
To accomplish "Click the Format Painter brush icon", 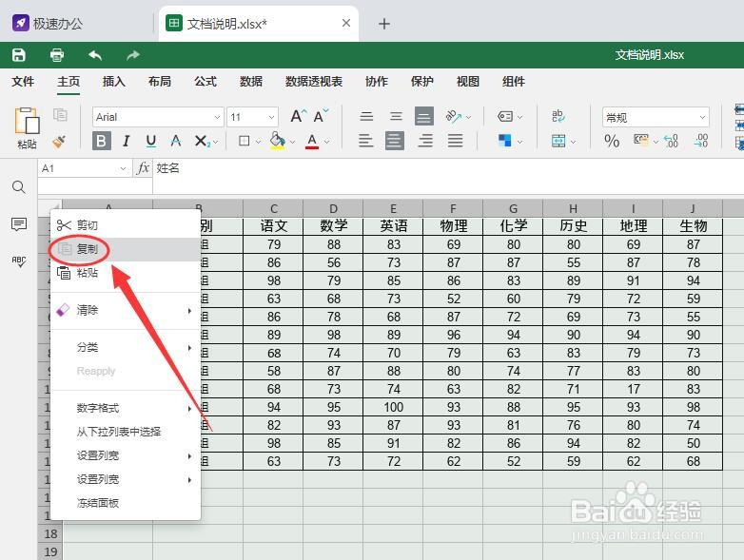I will [59, 141].
